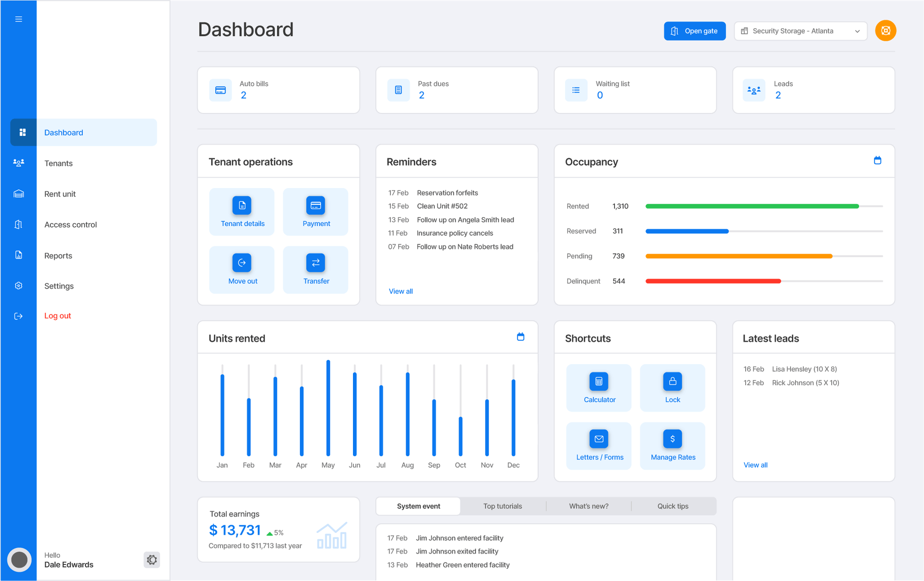Select View all under Reminders
Image resolution: width=924 pixels, height=581 pixels.
click(x=400, y=291)
